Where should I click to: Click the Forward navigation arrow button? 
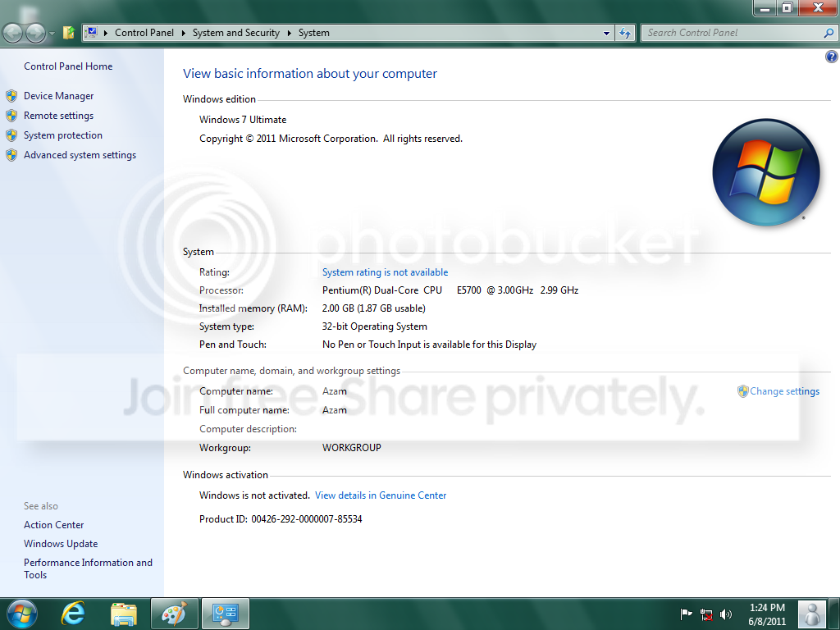[35, 33]
